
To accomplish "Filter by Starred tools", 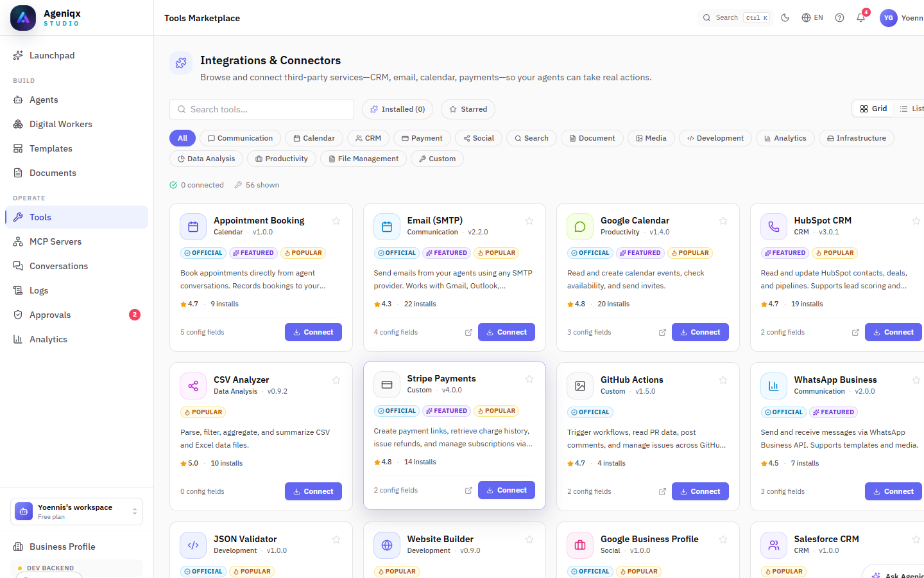I will (x=468, y=109).
